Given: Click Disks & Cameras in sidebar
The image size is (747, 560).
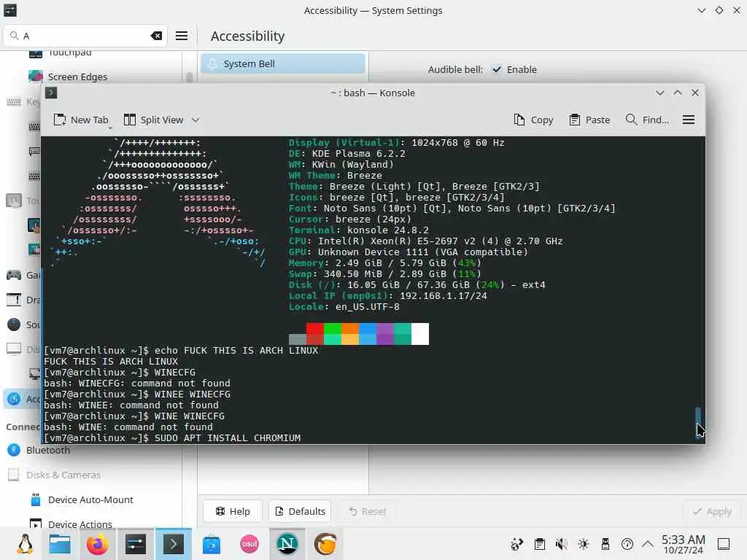Looking at the screenshot, I should coord(63,475).
